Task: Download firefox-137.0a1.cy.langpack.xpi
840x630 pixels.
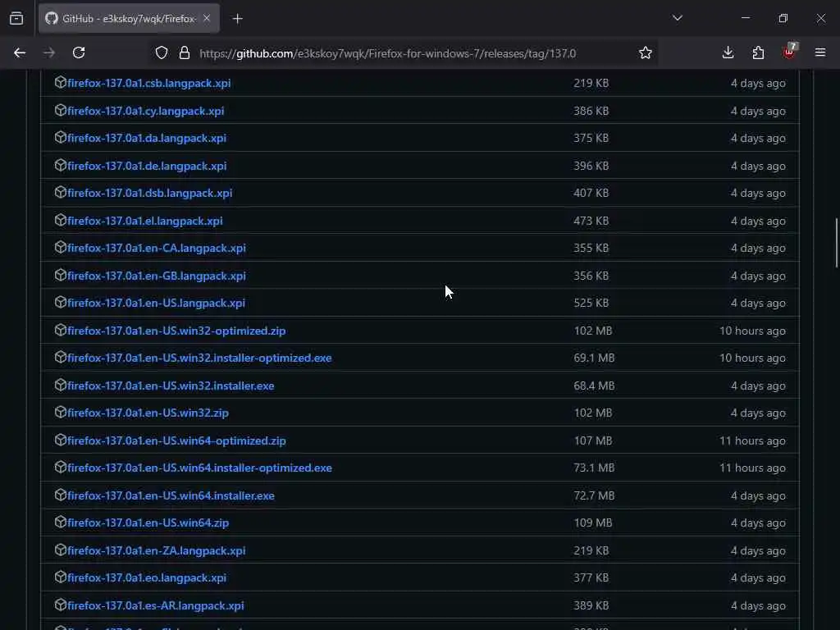Action: pos(146,111)
